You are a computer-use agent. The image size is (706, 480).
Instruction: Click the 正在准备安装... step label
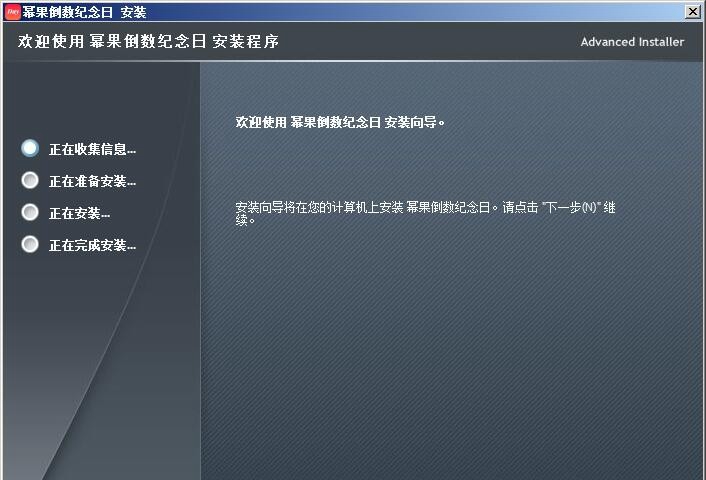pyautogui.click(x=92, y=181)
